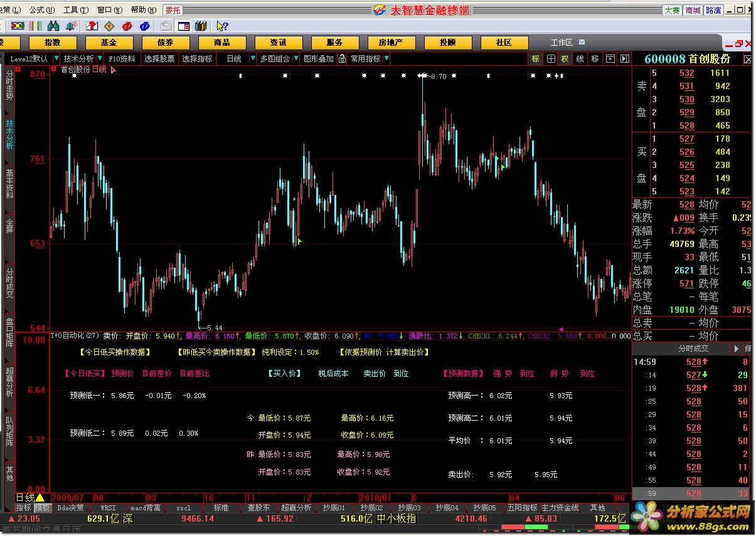Toggle the 标 marker button
This screenshot has width=756, height=536.
(535, 59)
